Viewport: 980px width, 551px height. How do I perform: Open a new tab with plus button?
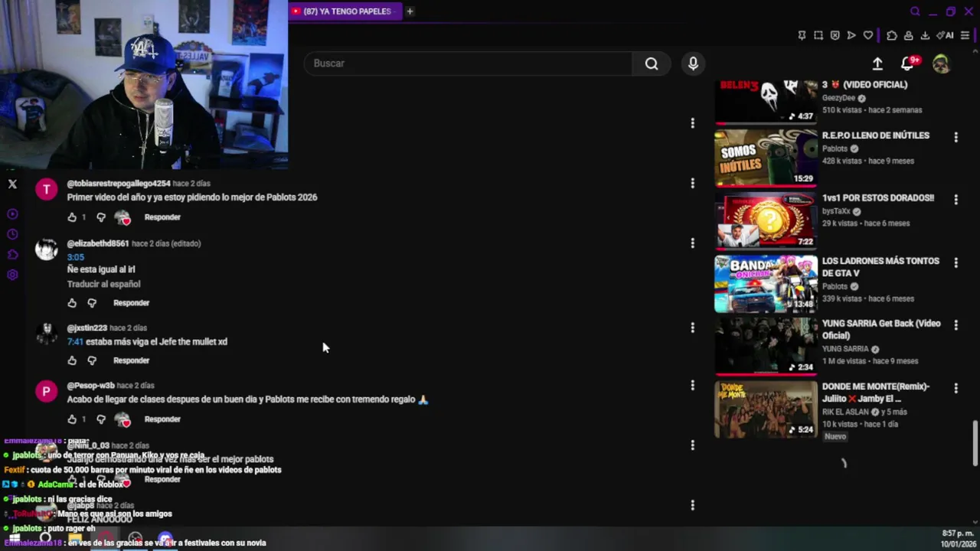point(410,11)
